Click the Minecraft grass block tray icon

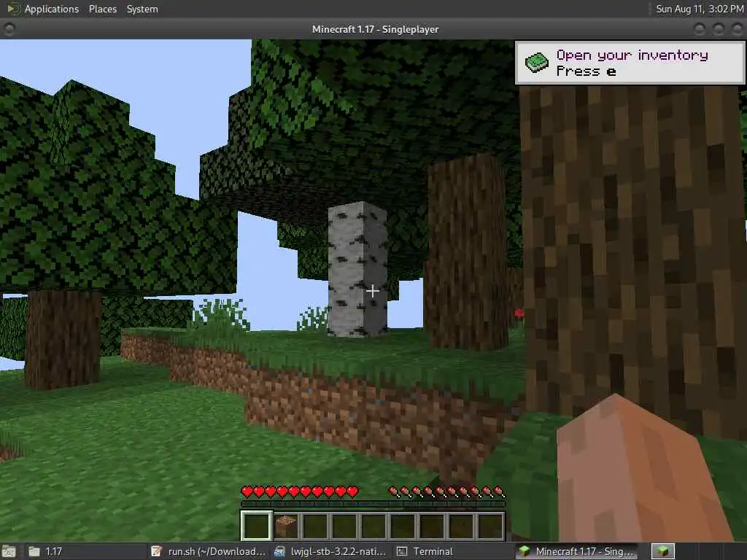[662, 551]
